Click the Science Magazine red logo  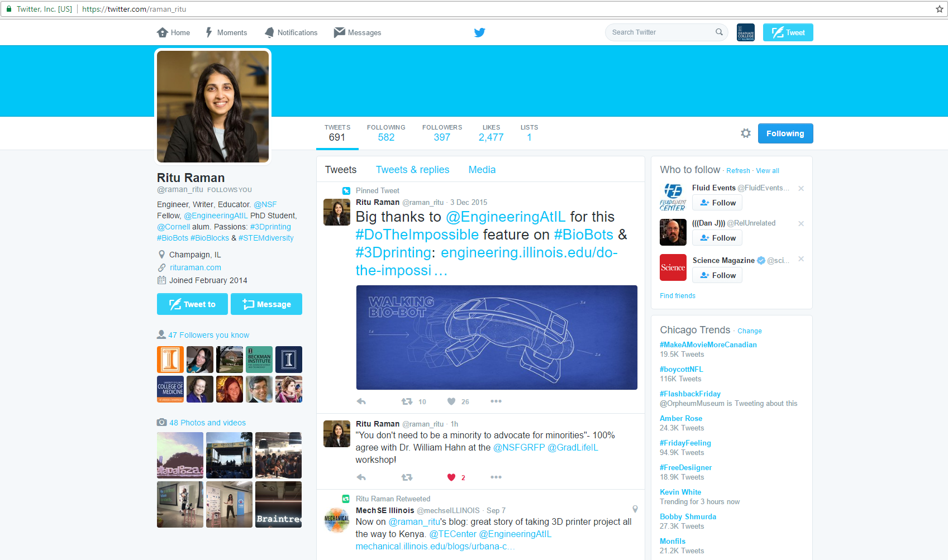(673, 267)
